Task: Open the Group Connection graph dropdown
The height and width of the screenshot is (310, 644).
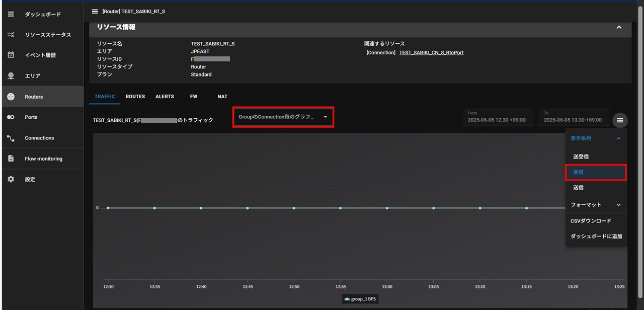Action: (x=283, y=117)
